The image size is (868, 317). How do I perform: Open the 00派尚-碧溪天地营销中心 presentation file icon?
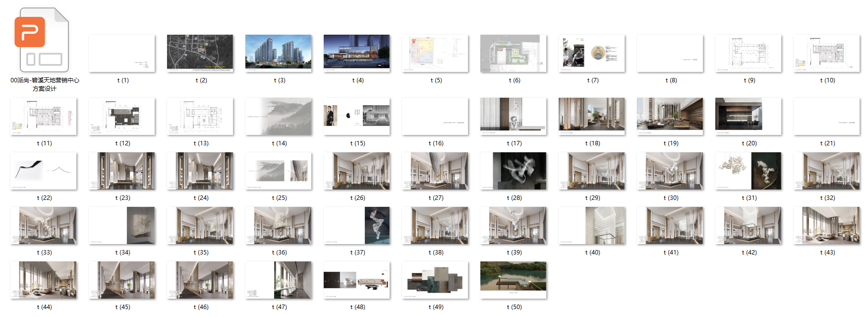pyautogui.click(x=44, y=41)
